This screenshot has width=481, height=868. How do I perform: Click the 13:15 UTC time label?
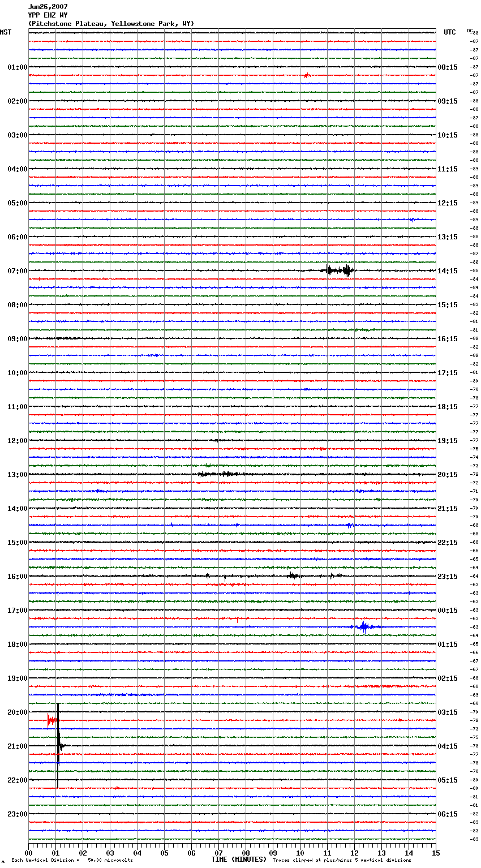pyautogui.click(x=448, y=237)
